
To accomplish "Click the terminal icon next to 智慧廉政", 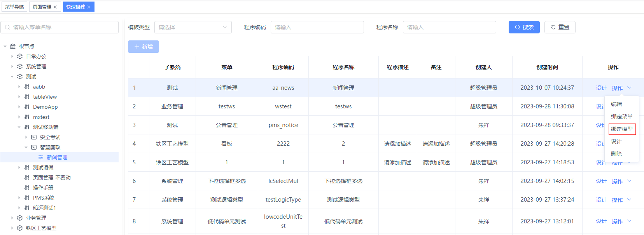I will click(x=34, y=147).
